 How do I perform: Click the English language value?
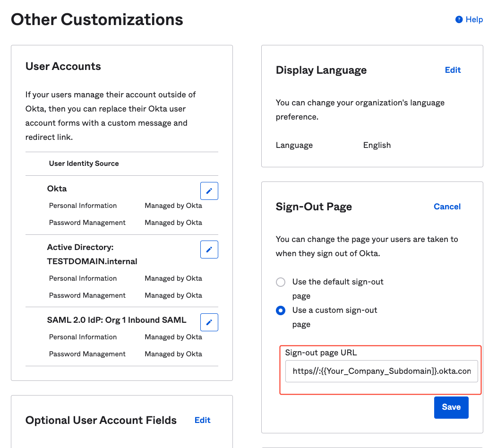[377, 145]
